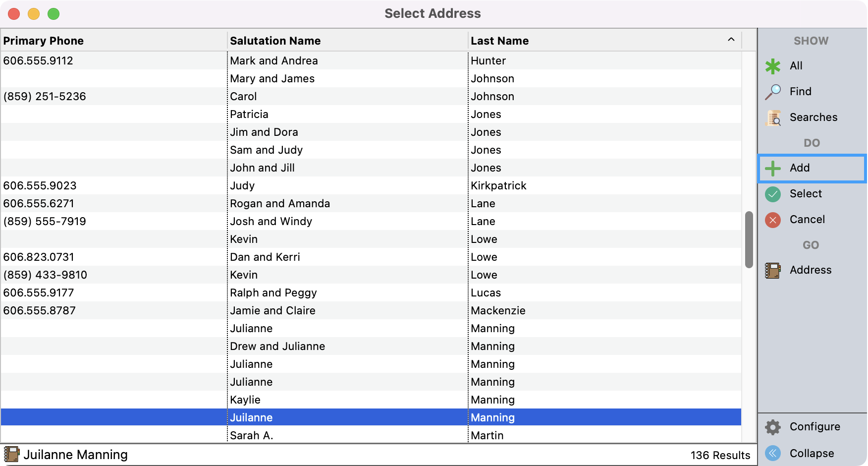Sort by the Salutation Name column header

coord(275,41)
